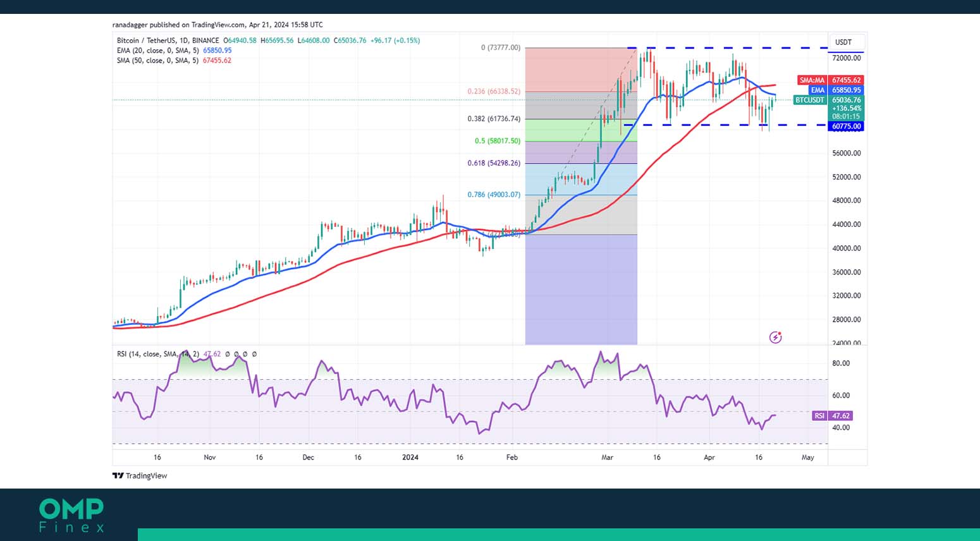Click the change value +96.17 (+0.15%)

[x=395, y=40]
